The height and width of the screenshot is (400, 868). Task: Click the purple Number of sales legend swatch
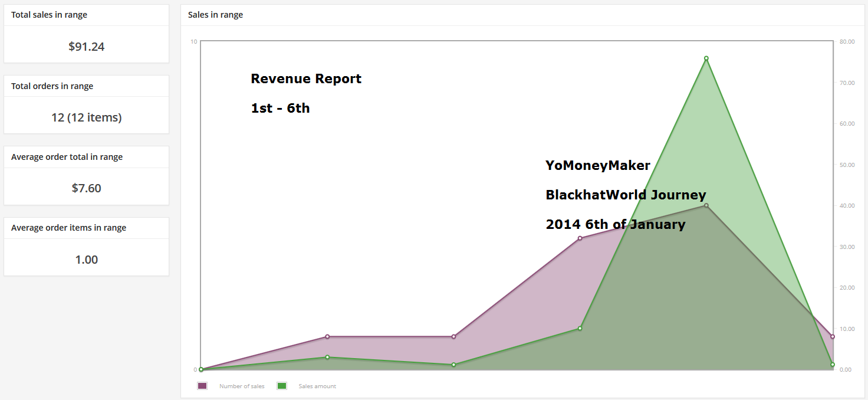[202, 386]
